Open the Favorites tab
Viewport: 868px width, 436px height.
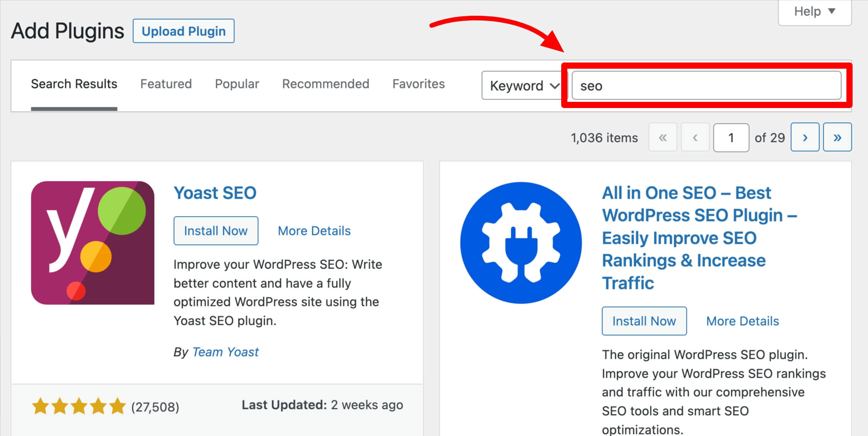(x=419, y=84)
